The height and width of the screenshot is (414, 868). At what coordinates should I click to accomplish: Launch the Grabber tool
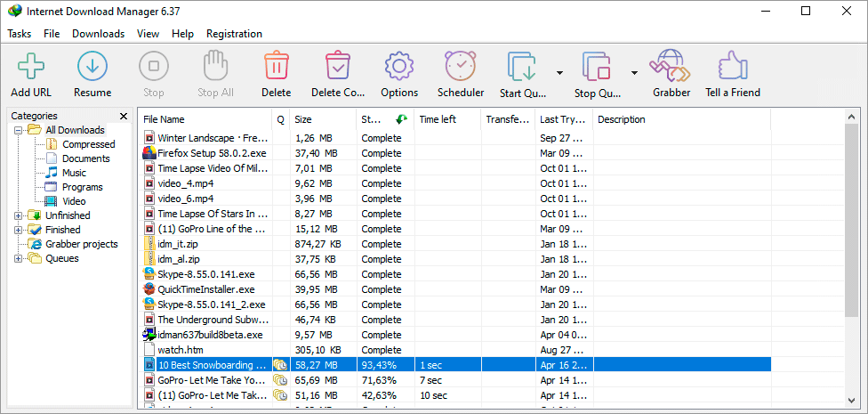[671, 68]
